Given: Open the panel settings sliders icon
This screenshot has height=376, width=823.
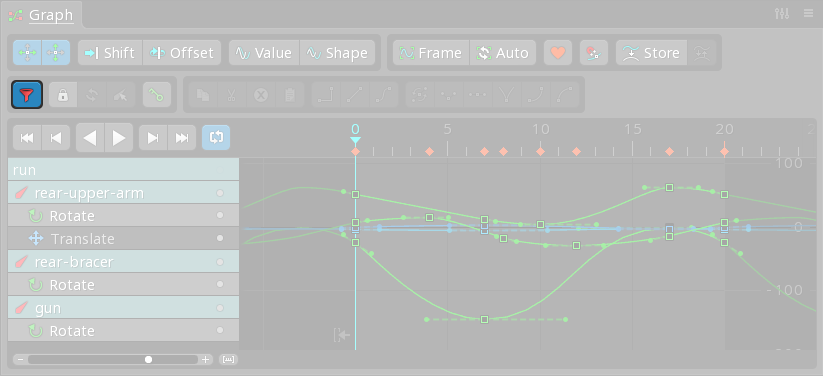Looking at the screenshot, I should 782,14.
